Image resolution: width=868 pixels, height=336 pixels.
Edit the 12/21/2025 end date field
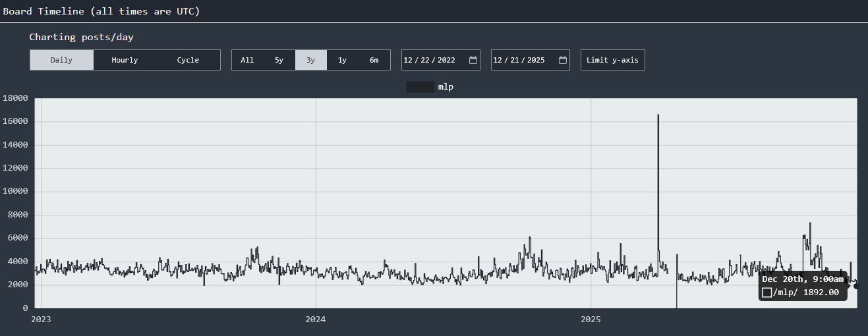[530, 60]
